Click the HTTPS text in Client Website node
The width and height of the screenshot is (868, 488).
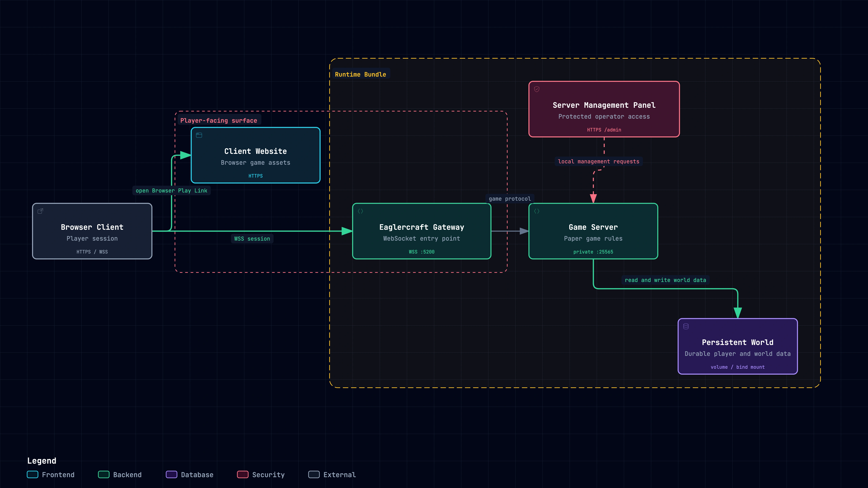pos(255,176)
